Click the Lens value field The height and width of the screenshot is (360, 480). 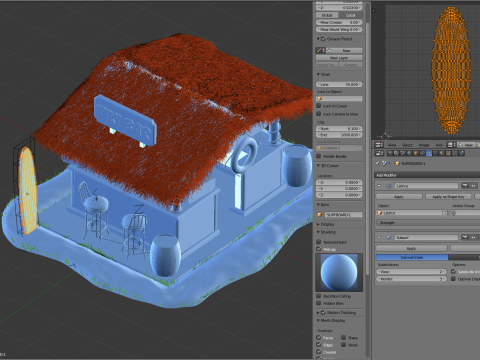[339, 85]
